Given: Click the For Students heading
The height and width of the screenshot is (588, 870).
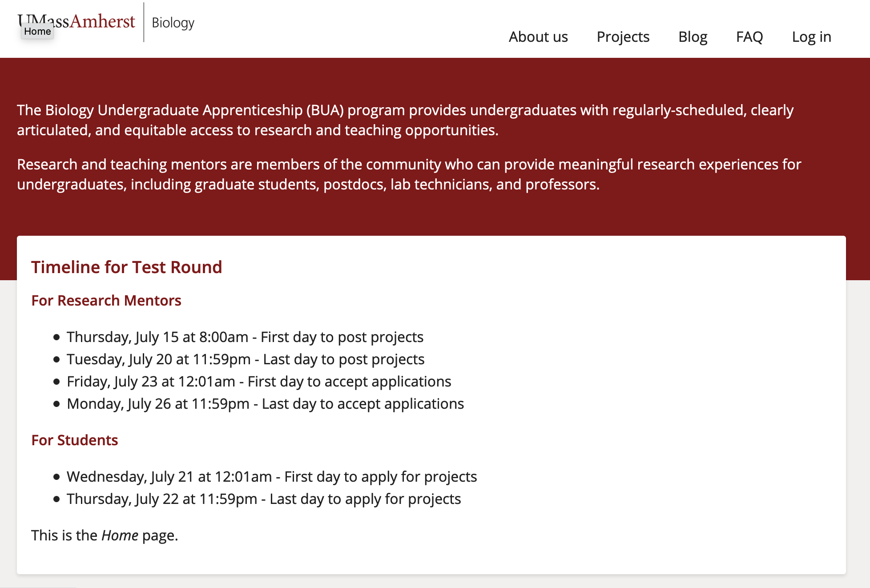Looking at the screenshot, I should [x=74, y=440].
